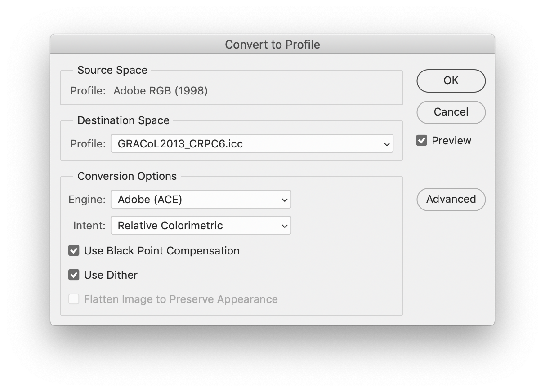The width and height of the screenshot is (545, 392).
Task: Open the destination Profile dropdown
Action: pyautogui.click(x=252, y=144)
